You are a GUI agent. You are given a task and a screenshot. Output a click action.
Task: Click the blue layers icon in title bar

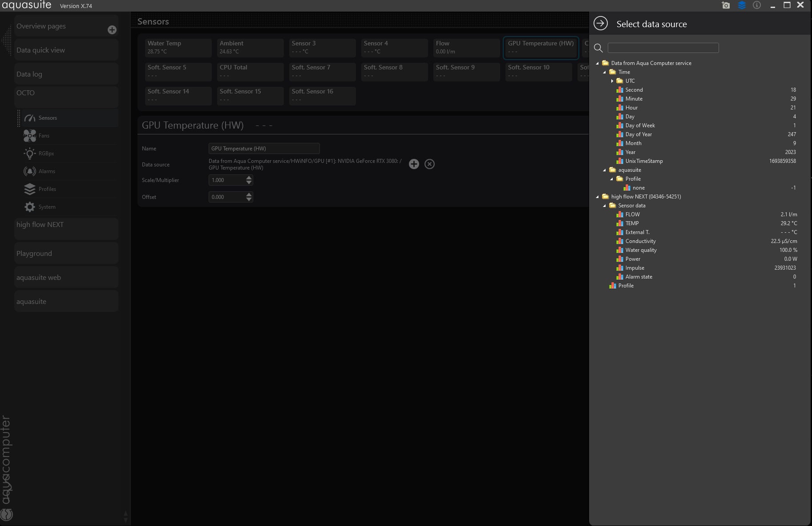pyautogui.click(x=742, y=5)
